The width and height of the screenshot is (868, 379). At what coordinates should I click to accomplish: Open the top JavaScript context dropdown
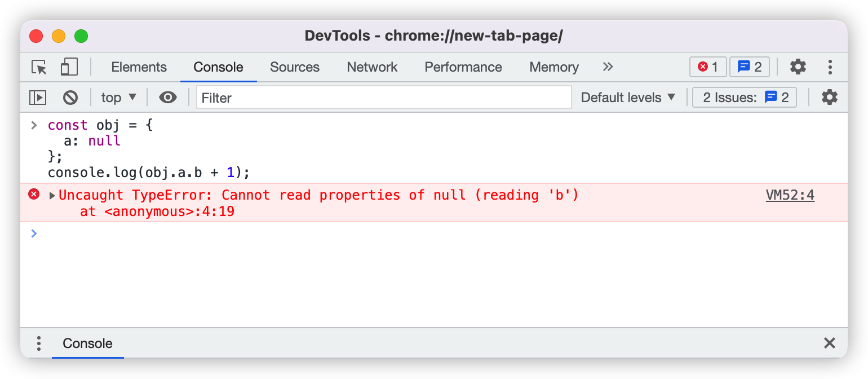[119, 98]
